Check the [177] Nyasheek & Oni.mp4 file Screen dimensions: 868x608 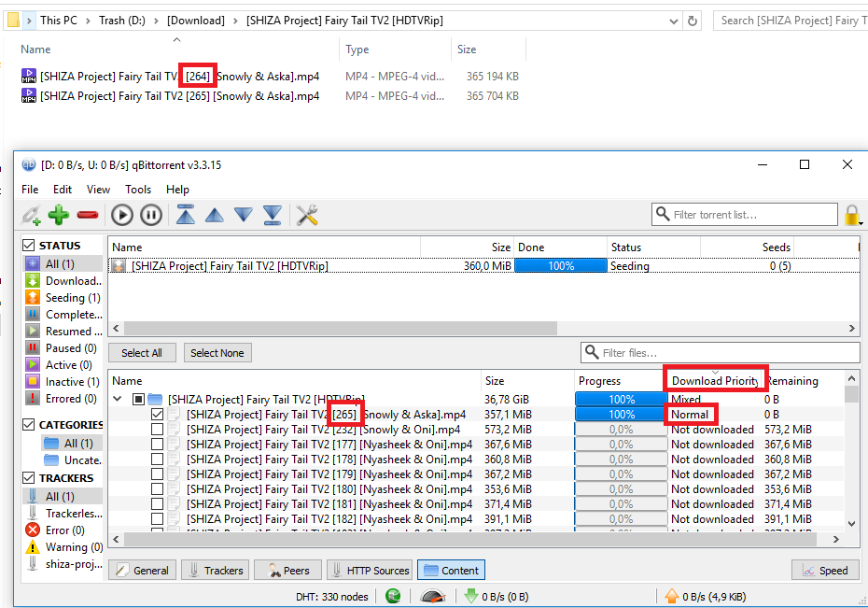[x=157, y=445]
